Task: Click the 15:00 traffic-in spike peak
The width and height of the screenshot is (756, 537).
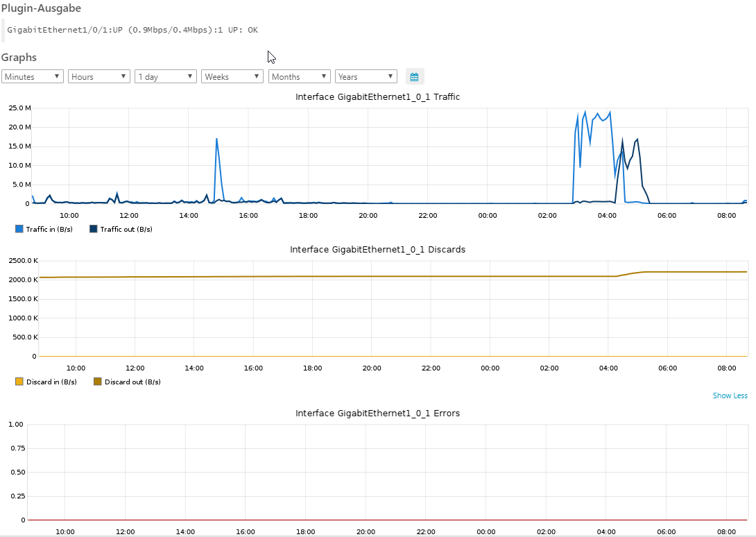Action: point(216,139)
